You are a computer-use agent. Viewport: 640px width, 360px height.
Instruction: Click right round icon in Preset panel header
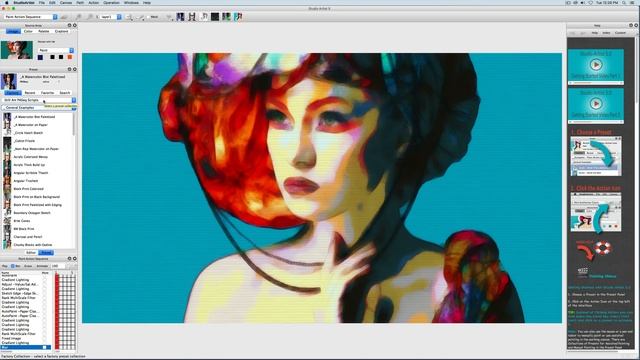[74, 69]
